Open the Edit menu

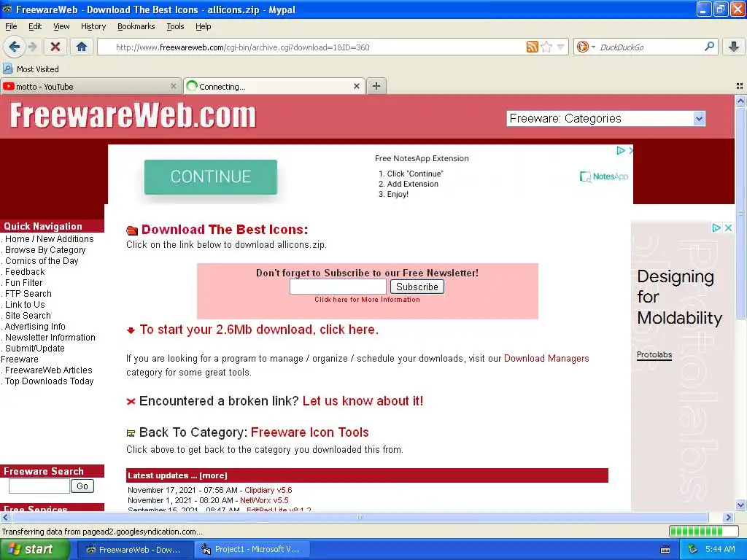35,26
